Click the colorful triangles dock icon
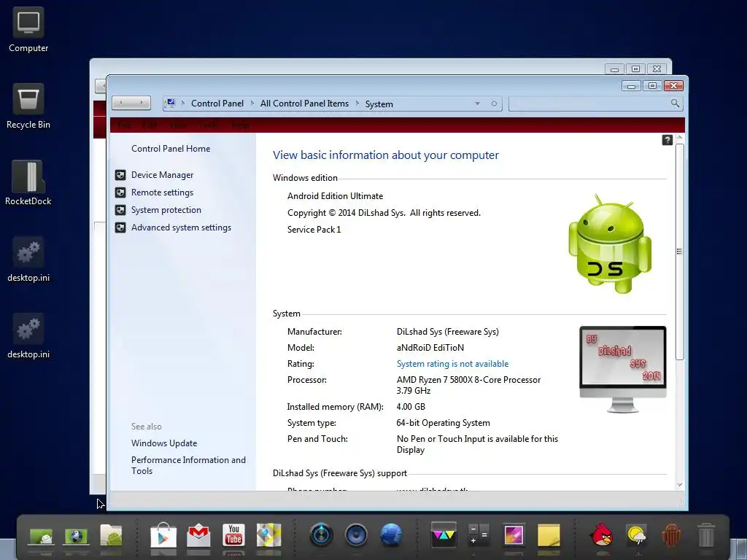747x560 pixels. click(444, 534)
